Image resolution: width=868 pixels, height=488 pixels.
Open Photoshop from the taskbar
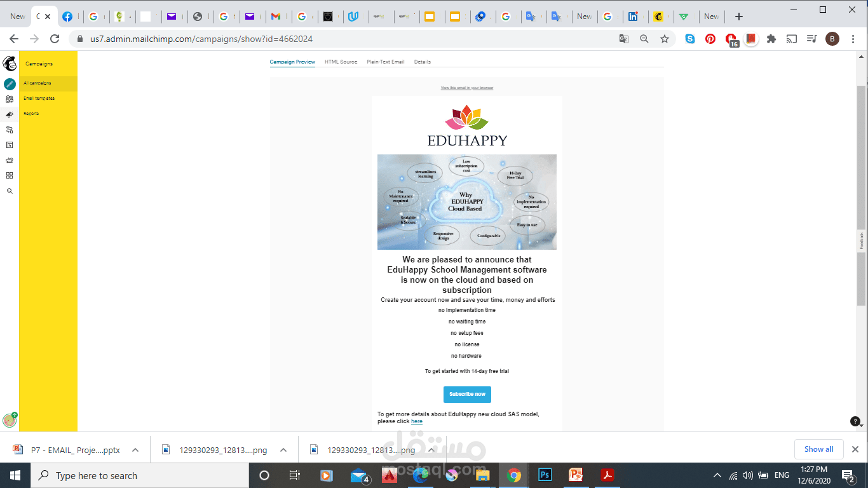tap(545, 475)
